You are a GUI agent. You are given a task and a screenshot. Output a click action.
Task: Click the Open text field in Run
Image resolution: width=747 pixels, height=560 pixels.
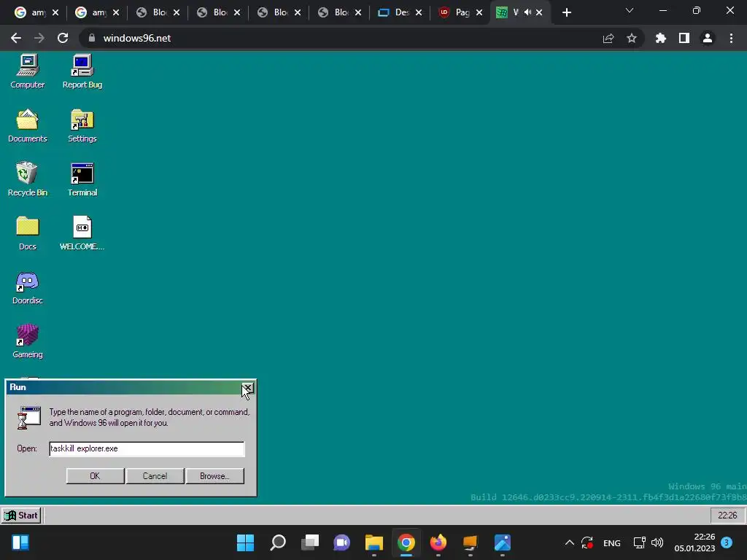[147, 448]
